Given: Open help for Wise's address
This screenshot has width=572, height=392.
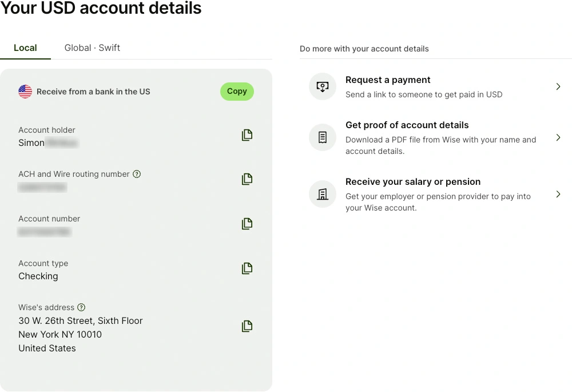Looking at the screenshot, I should click(81, 307).
